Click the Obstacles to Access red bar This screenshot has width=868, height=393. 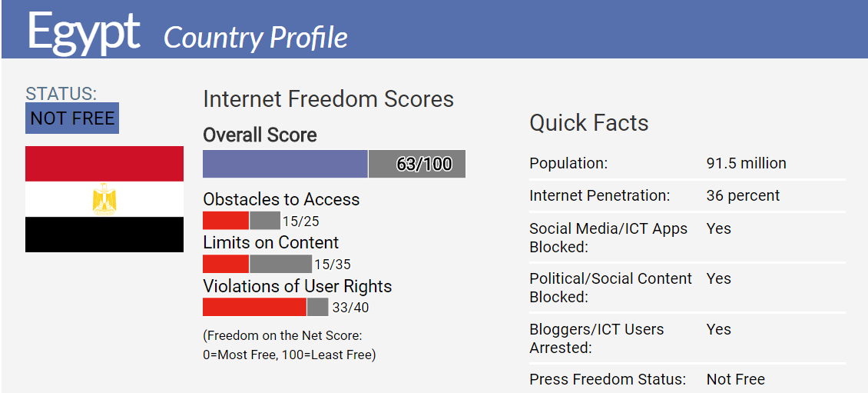pyautogui.click(x=226, y=221)
